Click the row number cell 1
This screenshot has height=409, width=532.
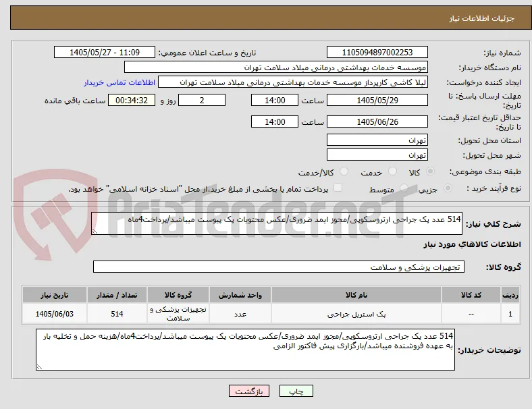point(510,314)
